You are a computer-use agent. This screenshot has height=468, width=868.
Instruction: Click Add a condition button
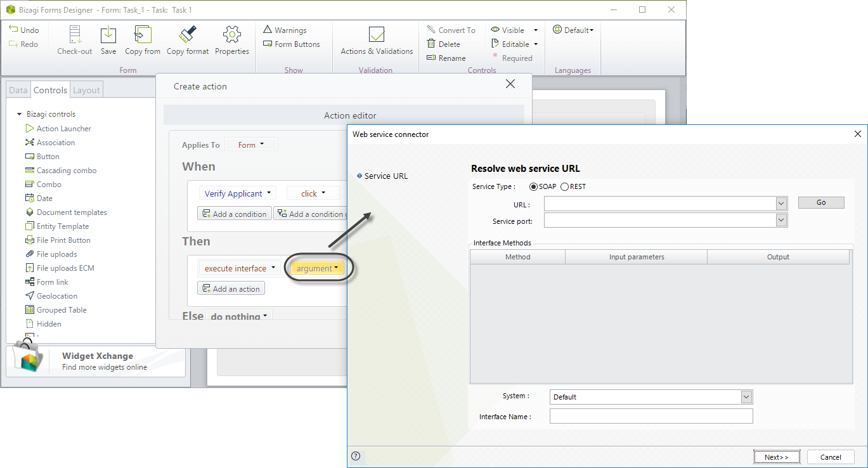tap(235, 214)
